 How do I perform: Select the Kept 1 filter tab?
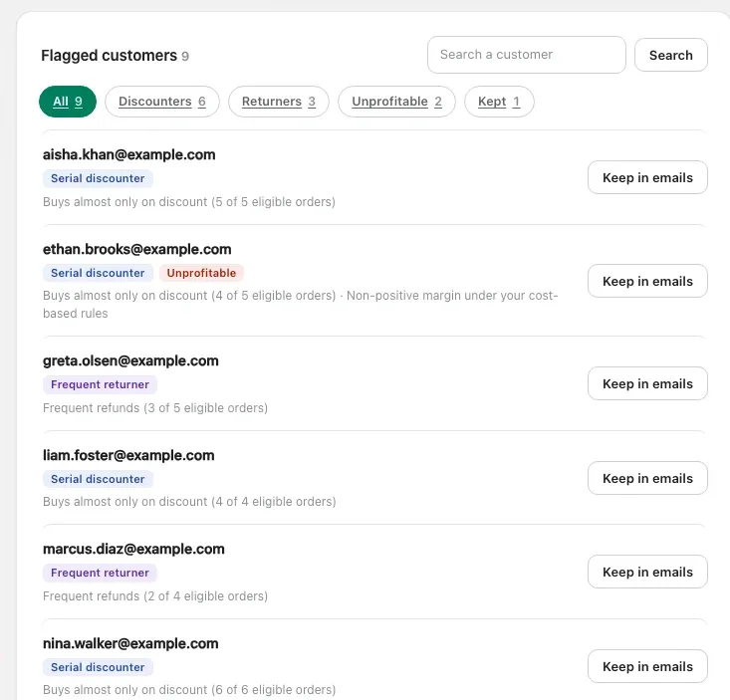(499, 102)
